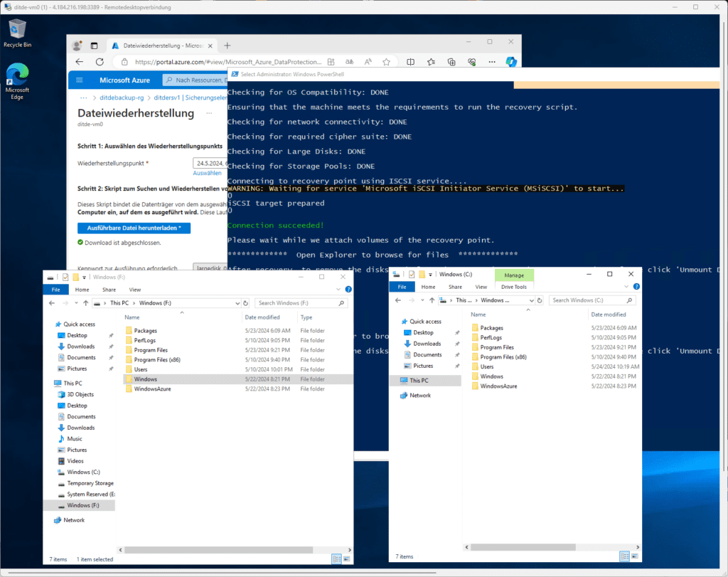Open Edge's tab actions menu icon

[95, 46]
